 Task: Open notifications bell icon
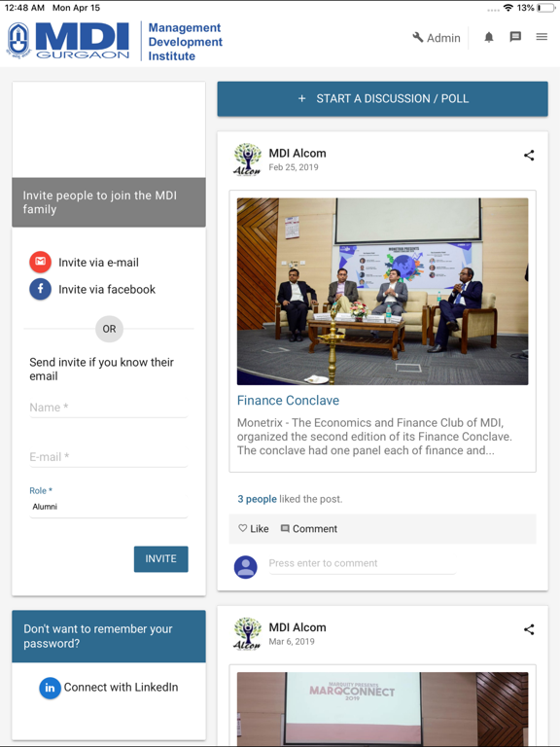[x=489, y=37]
